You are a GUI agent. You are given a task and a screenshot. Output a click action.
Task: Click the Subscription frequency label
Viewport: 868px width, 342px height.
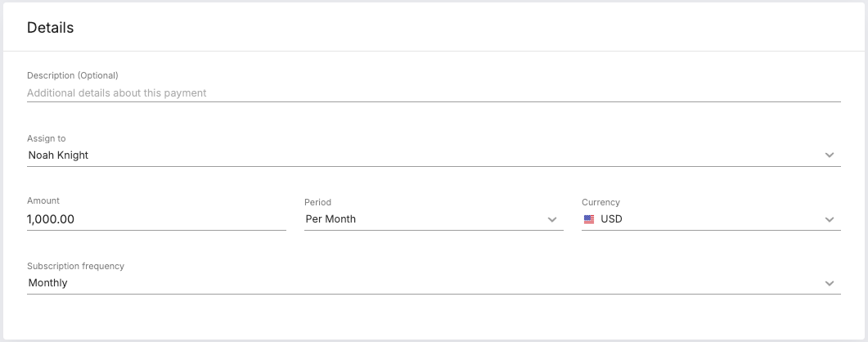pos(75,266)
